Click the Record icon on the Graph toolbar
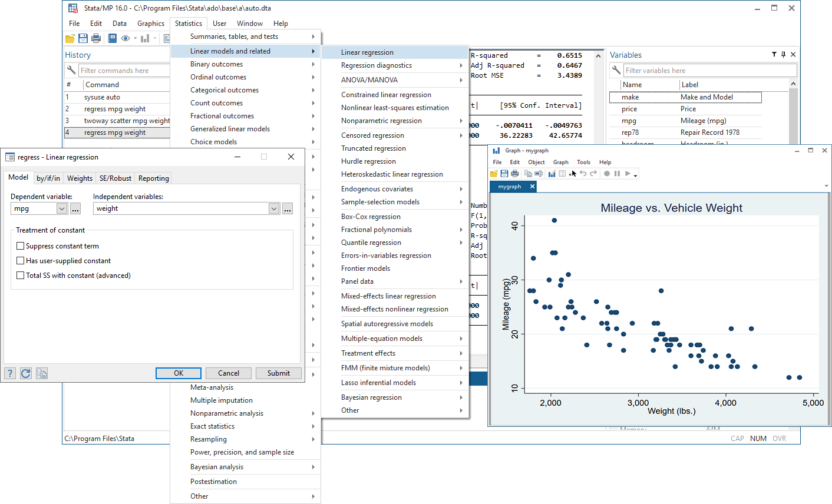This screenshot has width=832, height=504. (x=608, y=173)
